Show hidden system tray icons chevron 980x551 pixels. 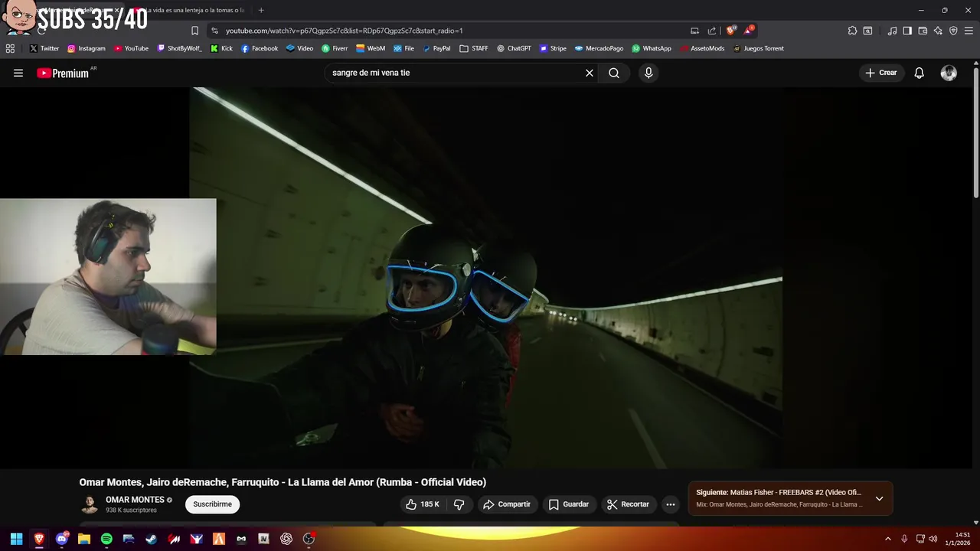(x=888, y=539)
